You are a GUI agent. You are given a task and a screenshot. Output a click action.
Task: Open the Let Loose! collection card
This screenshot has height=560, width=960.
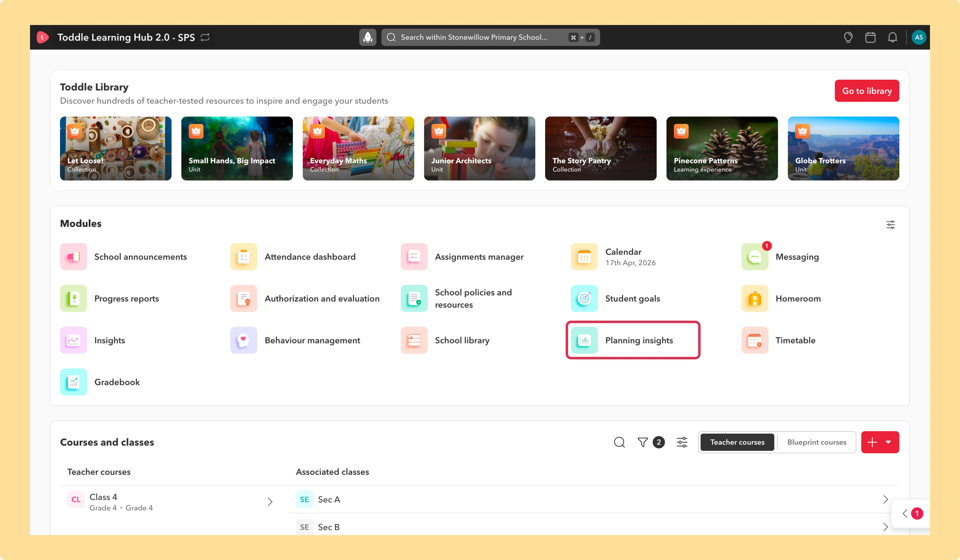point(116,149)
